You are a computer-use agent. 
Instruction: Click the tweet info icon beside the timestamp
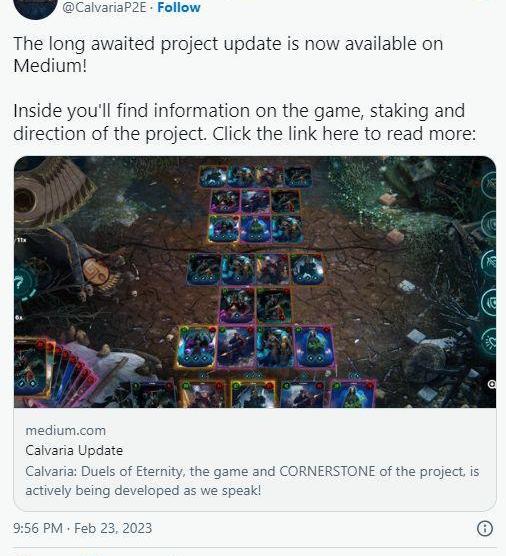pos(485,528)
